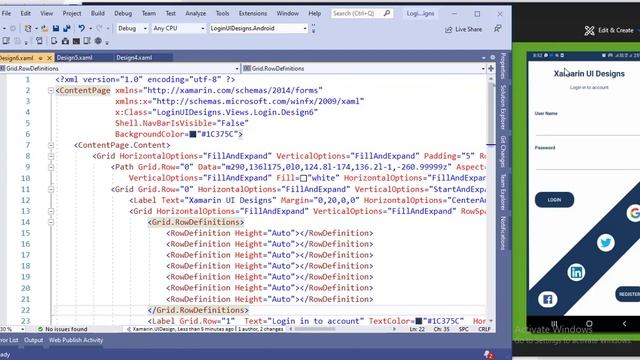640x360 pixels.
Task: Collapse the Path element on line 9
Action: click(51, 167)
